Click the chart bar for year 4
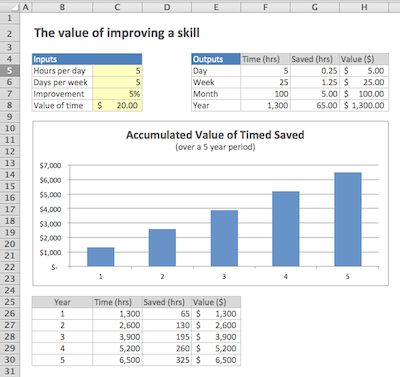 coord(286,229)
